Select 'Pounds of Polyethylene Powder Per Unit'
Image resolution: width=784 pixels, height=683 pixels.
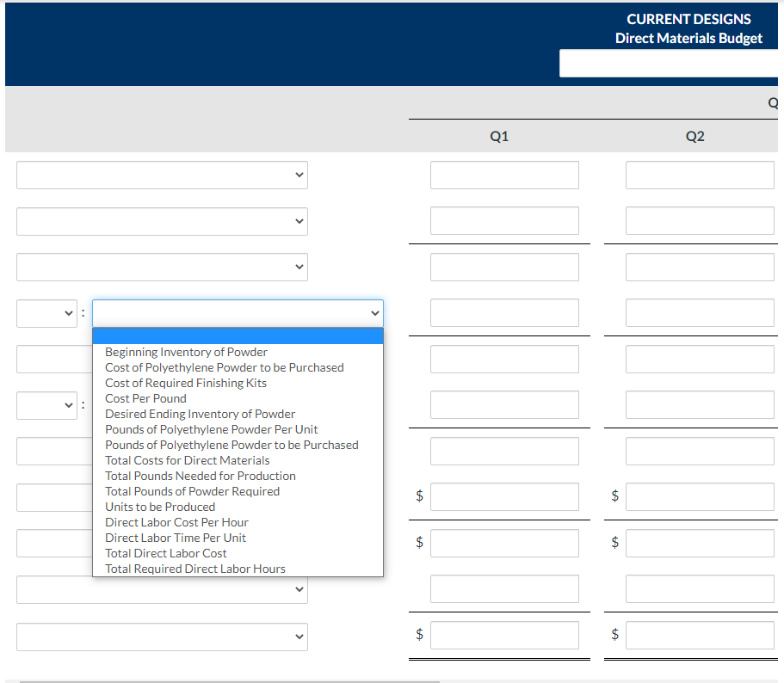pyautogui.click(x=238, y=430)
